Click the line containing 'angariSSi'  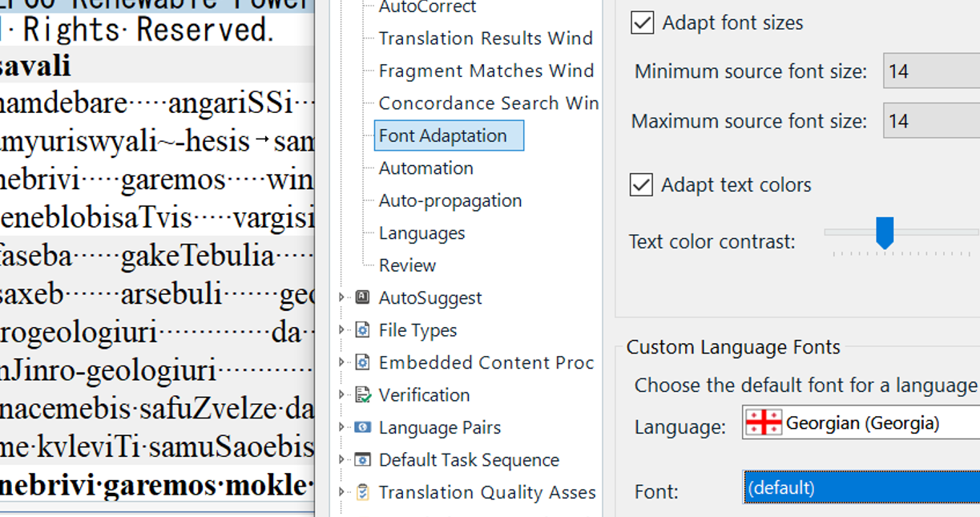[x=157, y=103]
